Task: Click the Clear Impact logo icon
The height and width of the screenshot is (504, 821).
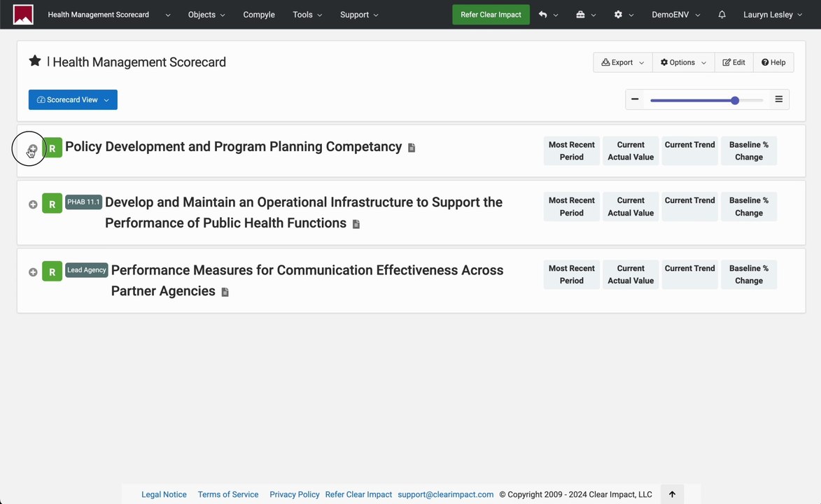Action: (23, 15)
